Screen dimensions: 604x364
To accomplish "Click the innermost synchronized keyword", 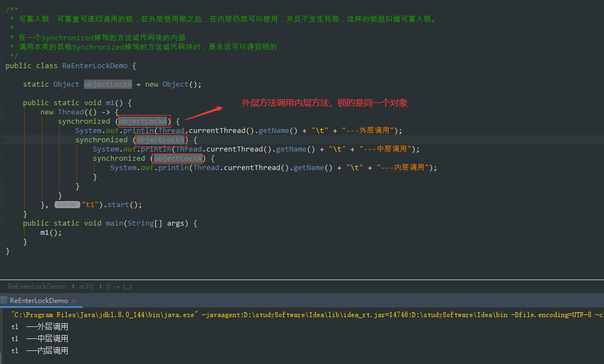I will pos(118,158).
